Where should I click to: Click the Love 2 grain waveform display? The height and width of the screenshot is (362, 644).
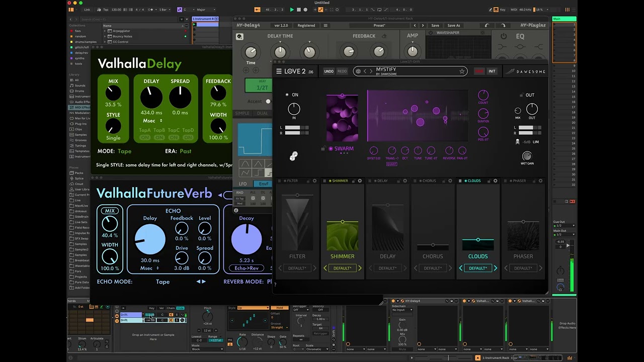418,116
